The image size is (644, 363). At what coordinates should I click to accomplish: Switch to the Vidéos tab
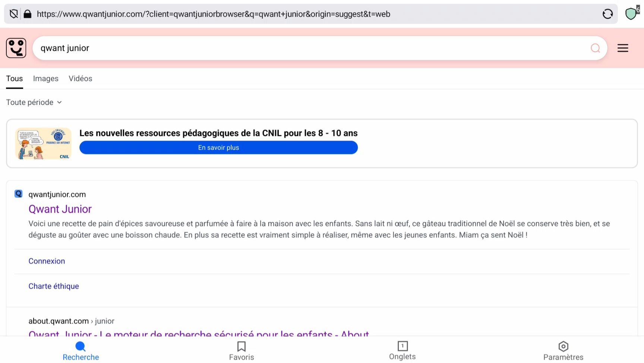80,79
